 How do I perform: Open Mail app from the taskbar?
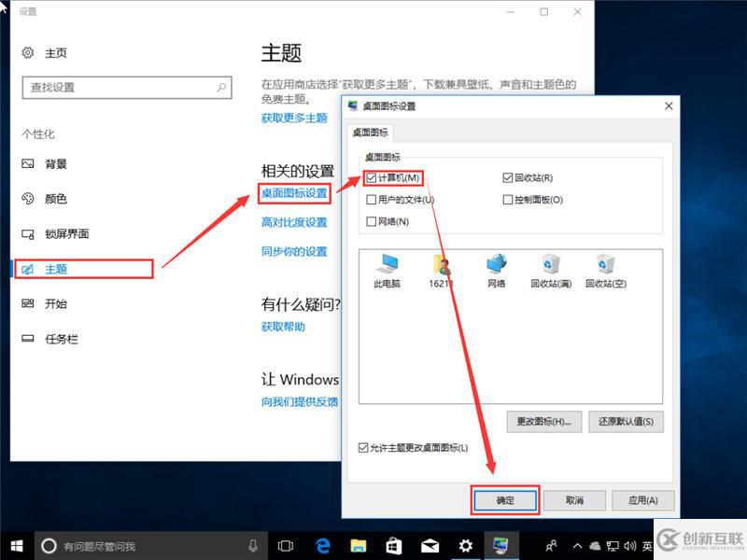[x=430, y=545]
